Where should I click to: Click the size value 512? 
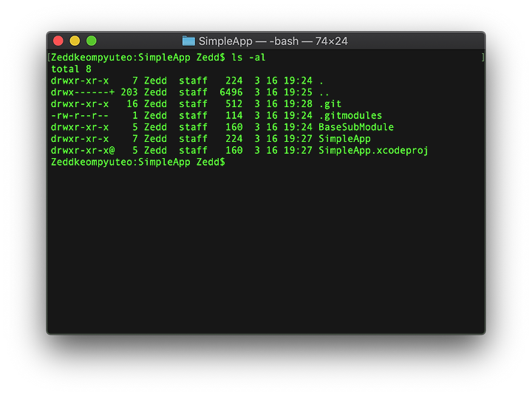pos(234,104)
